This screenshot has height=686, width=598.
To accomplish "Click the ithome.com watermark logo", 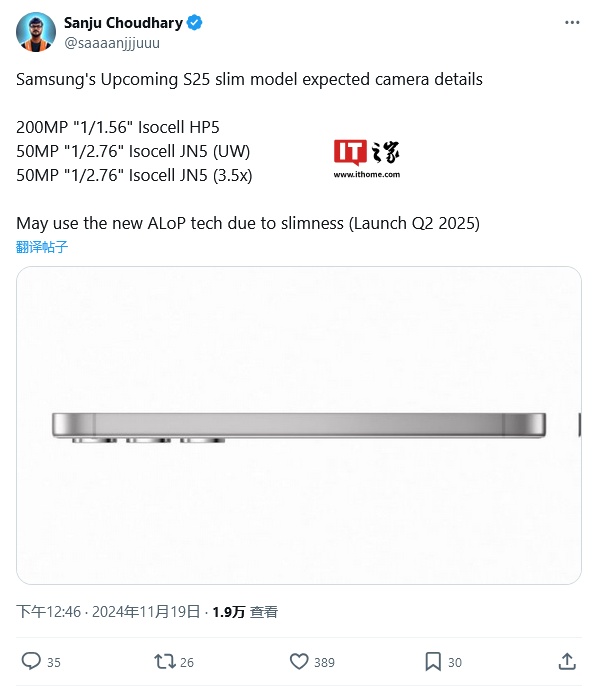I will pyautogui.click(x=367, y=159).
